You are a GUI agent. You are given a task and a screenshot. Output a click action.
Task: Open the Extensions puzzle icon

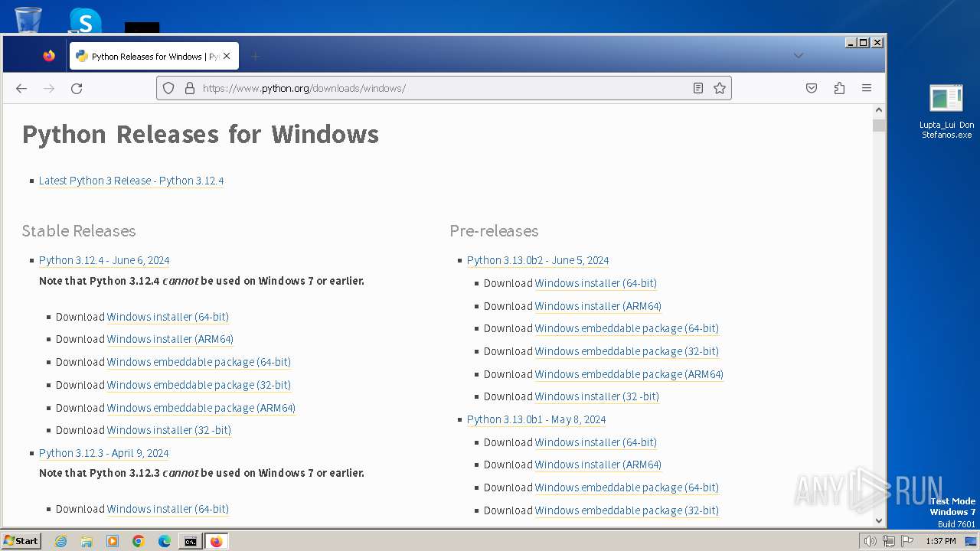(x=839, y=88)
